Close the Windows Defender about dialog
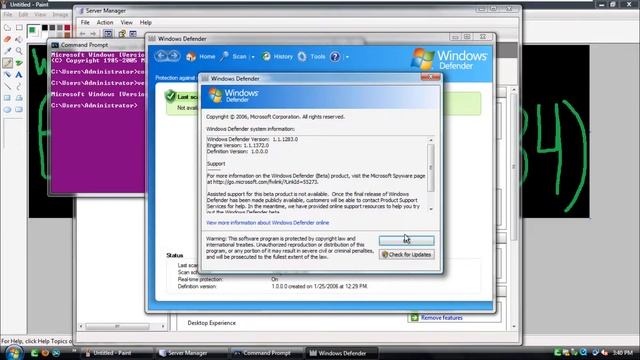The width and height of the screenshot is (640, 360). pyautogui.click(x=431, y=77)
